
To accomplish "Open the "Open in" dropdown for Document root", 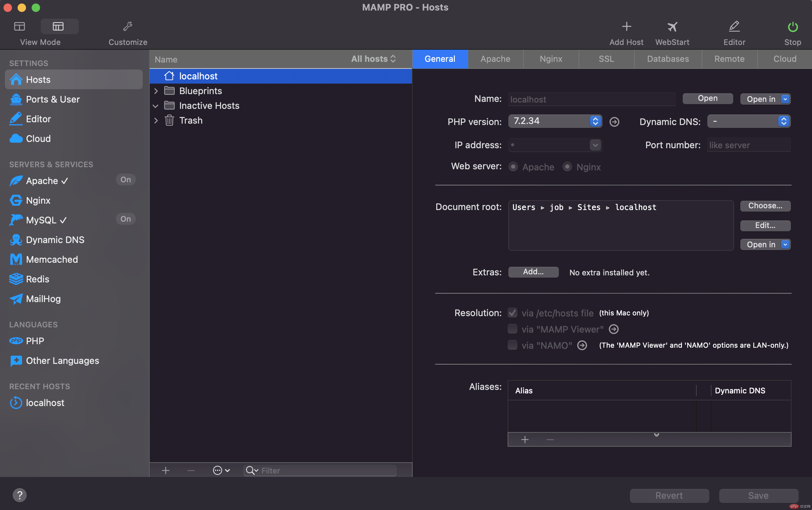I will [x=766, y=244].
